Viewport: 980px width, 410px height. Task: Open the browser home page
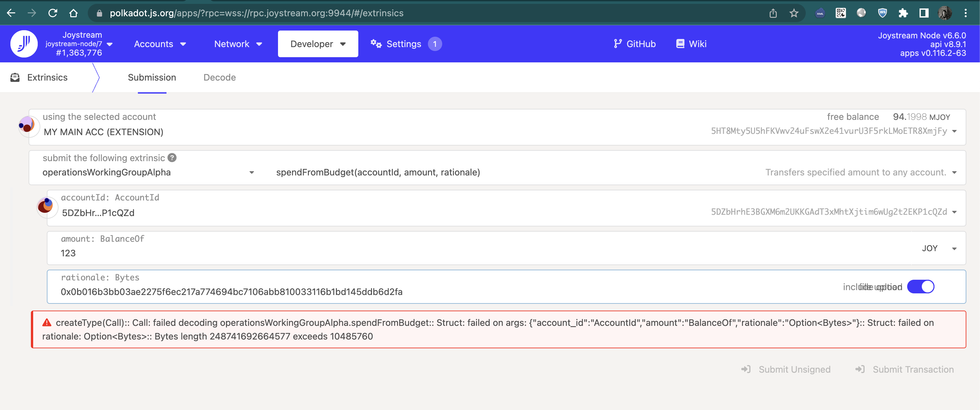(73, 13)
